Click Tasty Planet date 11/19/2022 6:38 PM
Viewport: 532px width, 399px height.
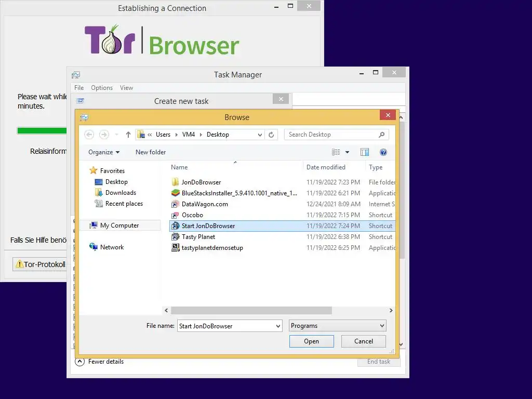333,236
